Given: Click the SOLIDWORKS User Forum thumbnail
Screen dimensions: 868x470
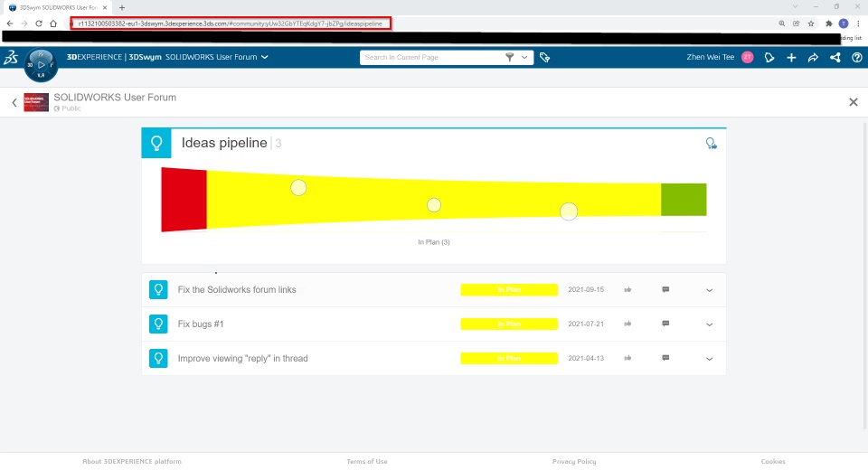Looking at the screenshot, I should [36, 102].
